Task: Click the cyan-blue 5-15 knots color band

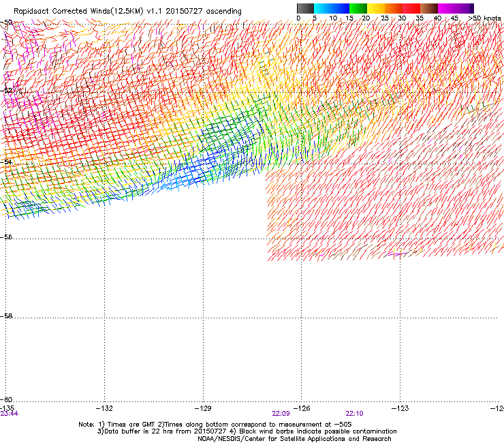Action: [x=332, y=8]
